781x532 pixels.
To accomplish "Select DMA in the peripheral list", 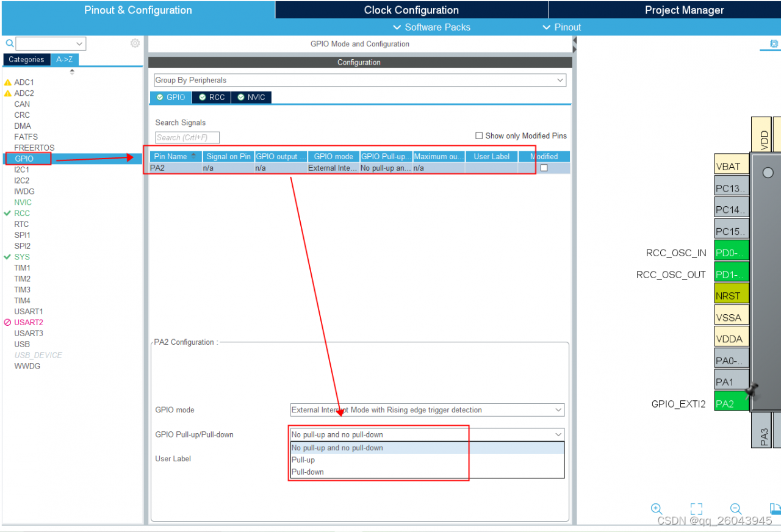I will coord(23,126).
